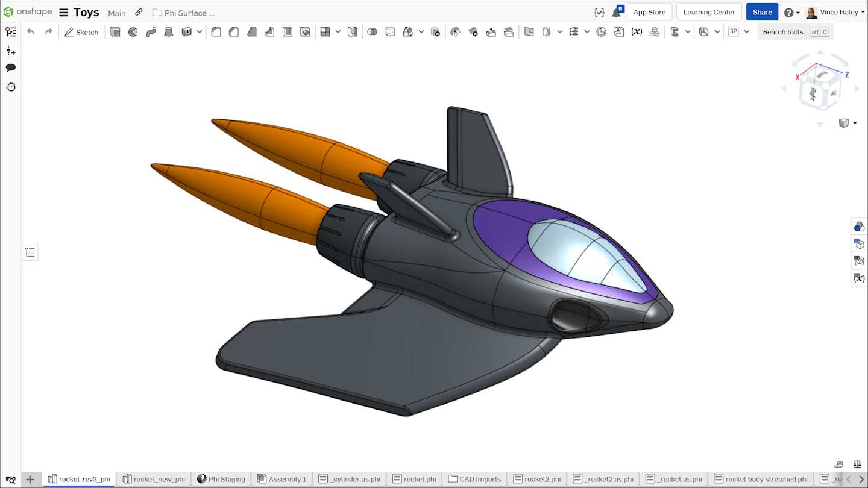Select the Sketch tool
Image resolution: width=868 pixels, height=488 pixels.
(81, 31)
